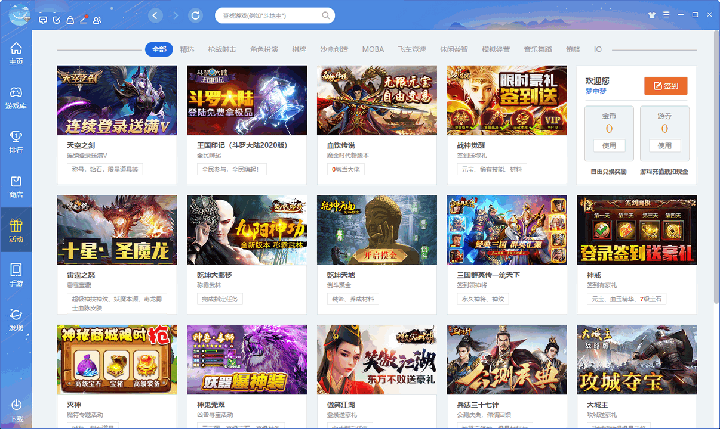Click the bottom-right text link in welcome panel

[x=664, y=172]
